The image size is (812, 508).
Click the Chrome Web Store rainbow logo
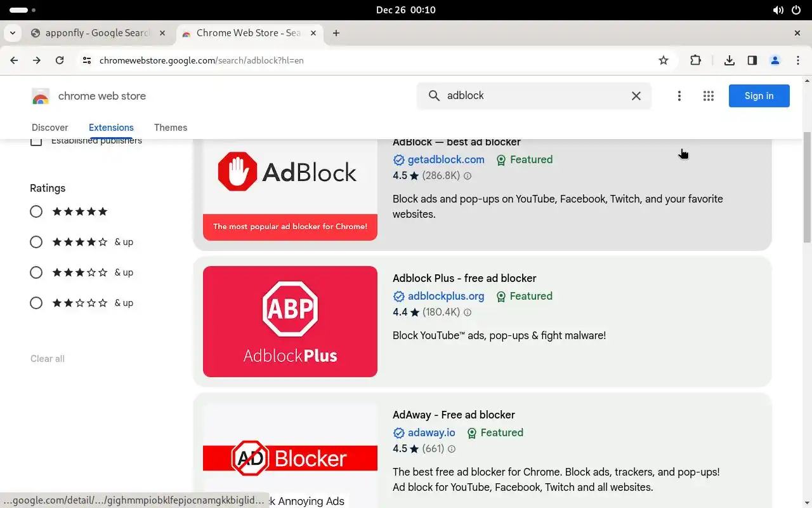pos(41,97)
